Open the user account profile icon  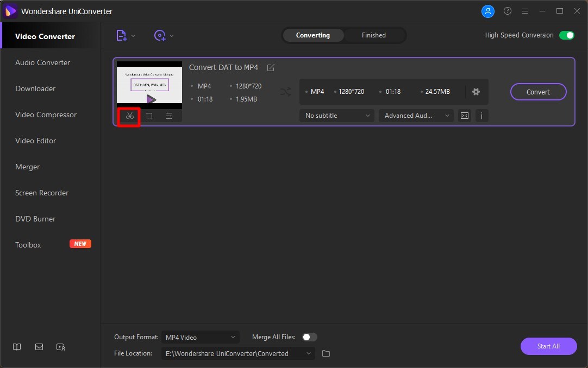(x=488, y=11)
